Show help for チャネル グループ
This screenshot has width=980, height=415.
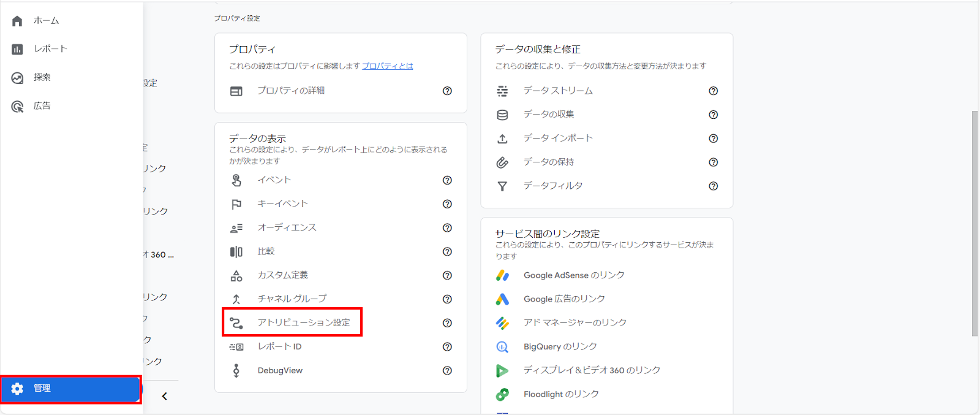coord(447,299)
